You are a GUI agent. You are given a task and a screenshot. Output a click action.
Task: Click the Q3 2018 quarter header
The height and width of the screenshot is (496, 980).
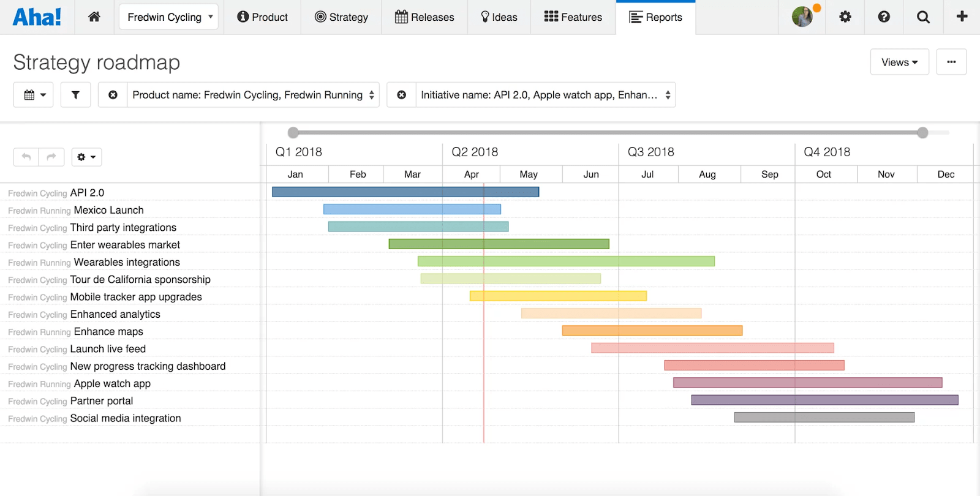coord(651,152)
